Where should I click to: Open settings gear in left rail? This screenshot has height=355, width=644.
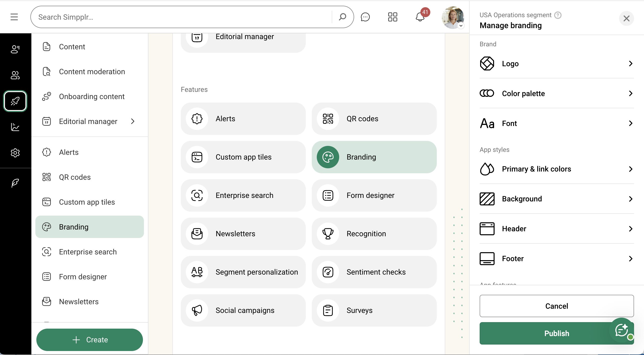pyautogui.click(x=15, y=153)
